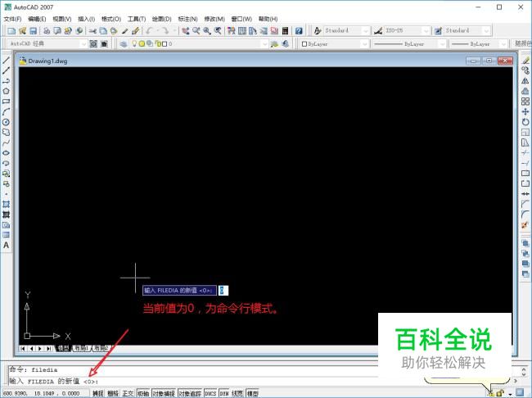Click the Mirror tool in the modify toolbar
Image resolution: width=532 pixels, height=398 pixels.
click(x=525, y=81)
